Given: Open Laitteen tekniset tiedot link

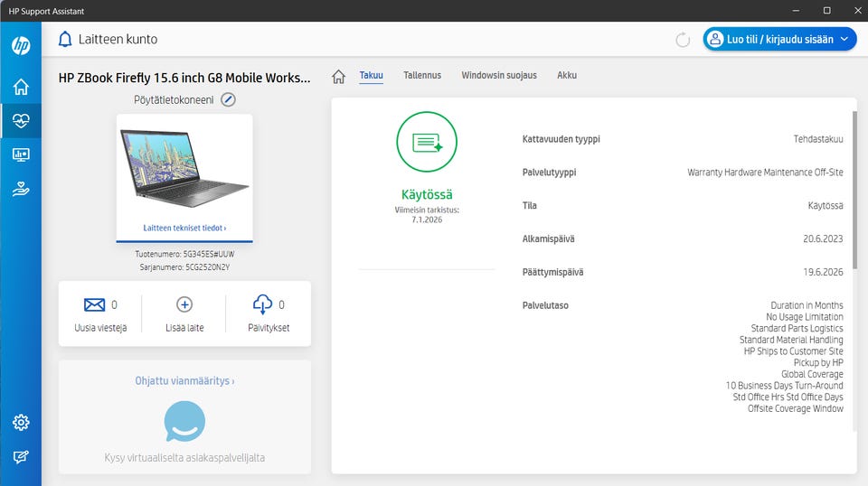Looking at the screenshot, I should (x=184, y=229).
